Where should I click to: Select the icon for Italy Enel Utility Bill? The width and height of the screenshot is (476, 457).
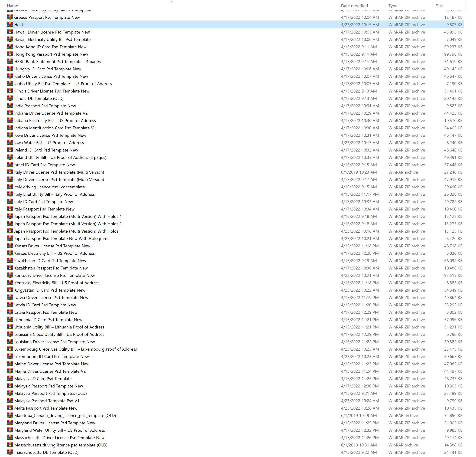10,194
